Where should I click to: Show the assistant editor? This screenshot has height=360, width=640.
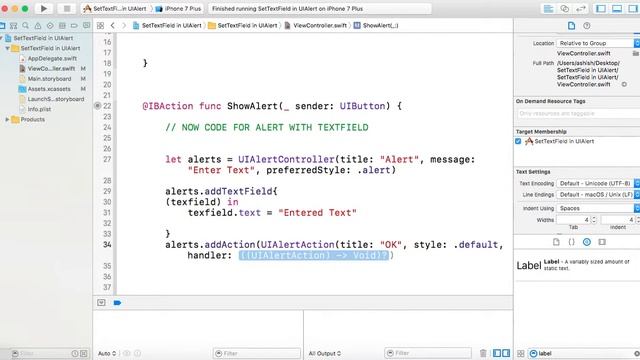564,9
